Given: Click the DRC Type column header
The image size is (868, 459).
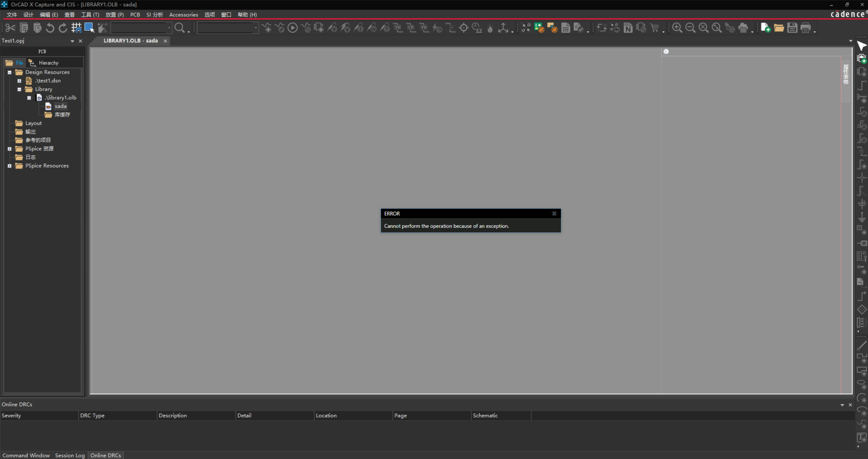Looking at the screenshot, I should (x=118, y=415).
